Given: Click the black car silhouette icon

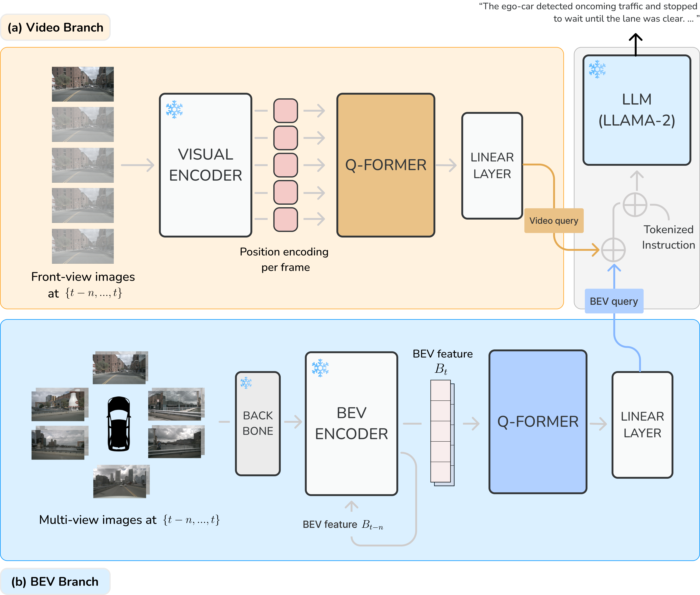Looking at the screenshot, I should click(119, 424).
